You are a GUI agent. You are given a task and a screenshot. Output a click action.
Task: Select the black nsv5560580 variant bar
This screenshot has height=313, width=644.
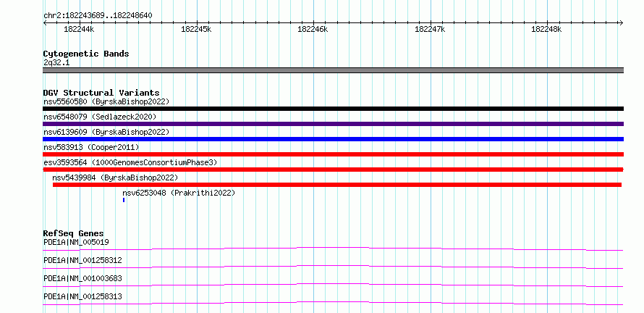click(333, 109)
